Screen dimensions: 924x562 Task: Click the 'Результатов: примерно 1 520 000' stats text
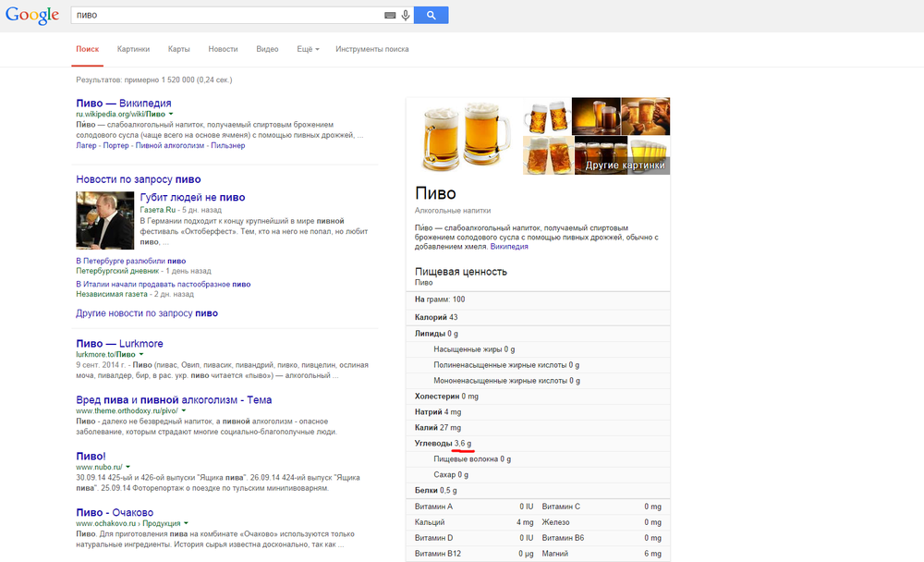pos(153,79)
